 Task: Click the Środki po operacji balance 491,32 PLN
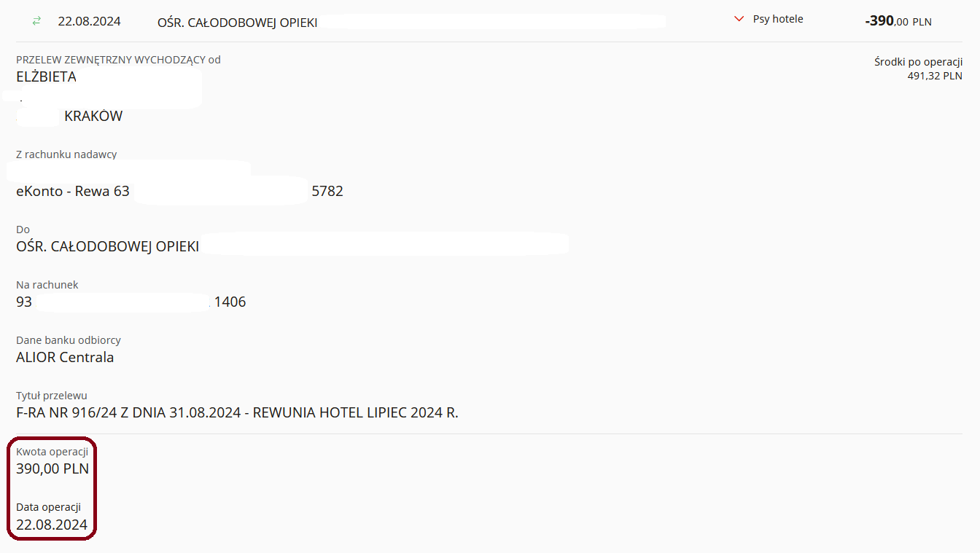click(935, 76)
